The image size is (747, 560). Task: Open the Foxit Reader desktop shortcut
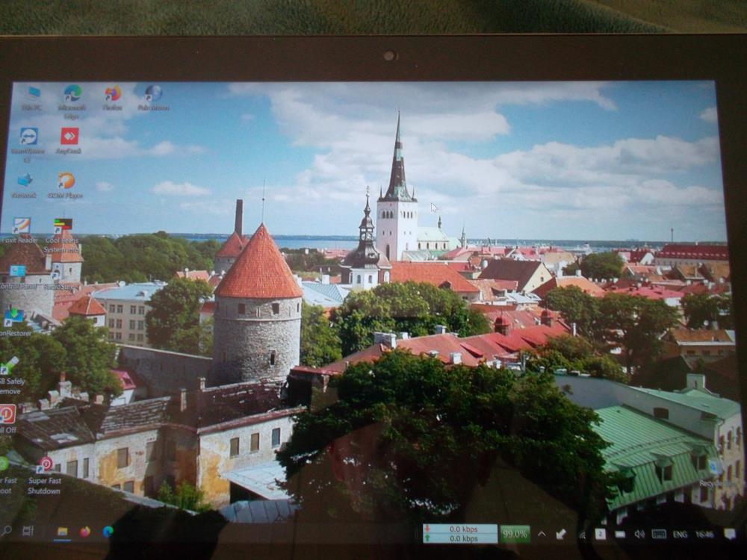point(20,231)
